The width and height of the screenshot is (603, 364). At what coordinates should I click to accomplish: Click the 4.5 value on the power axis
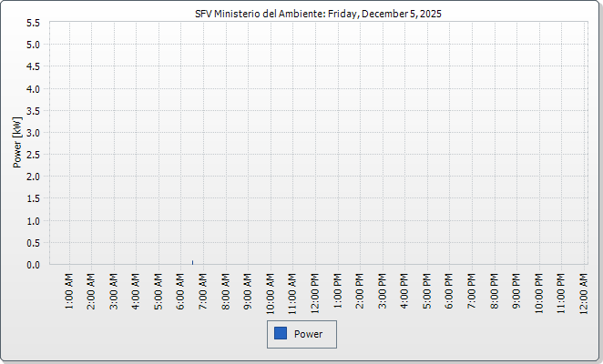33,66
